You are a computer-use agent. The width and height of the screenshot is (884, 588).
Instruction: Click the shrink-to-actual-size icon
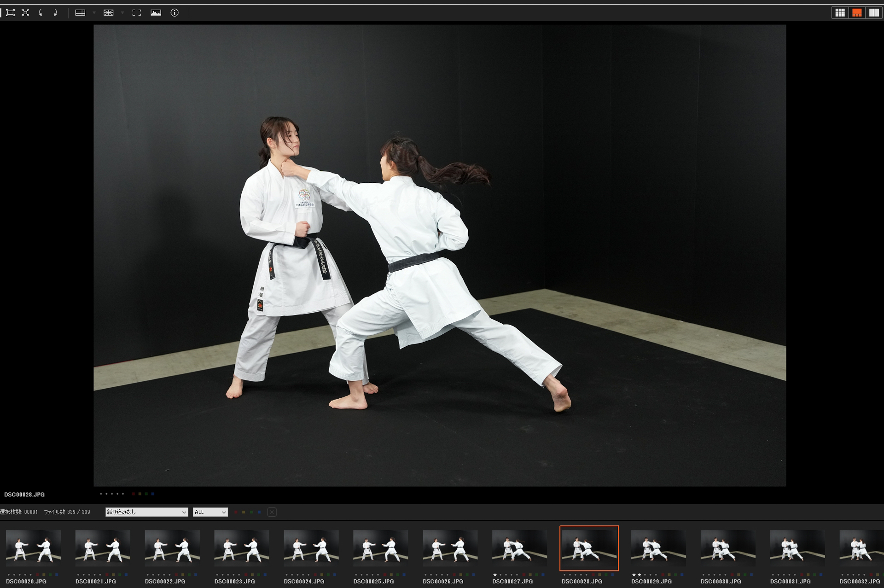pyautogui.click(x=25, y=13)
